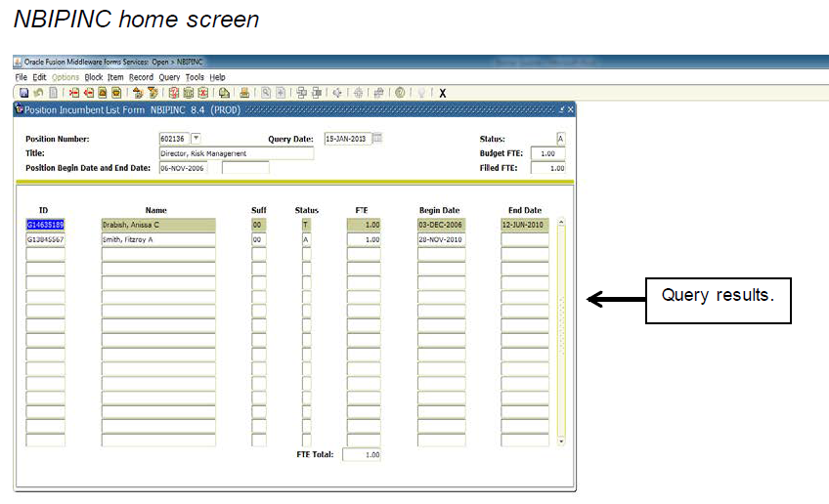Click the Insert Record toolbar icon

75,93
